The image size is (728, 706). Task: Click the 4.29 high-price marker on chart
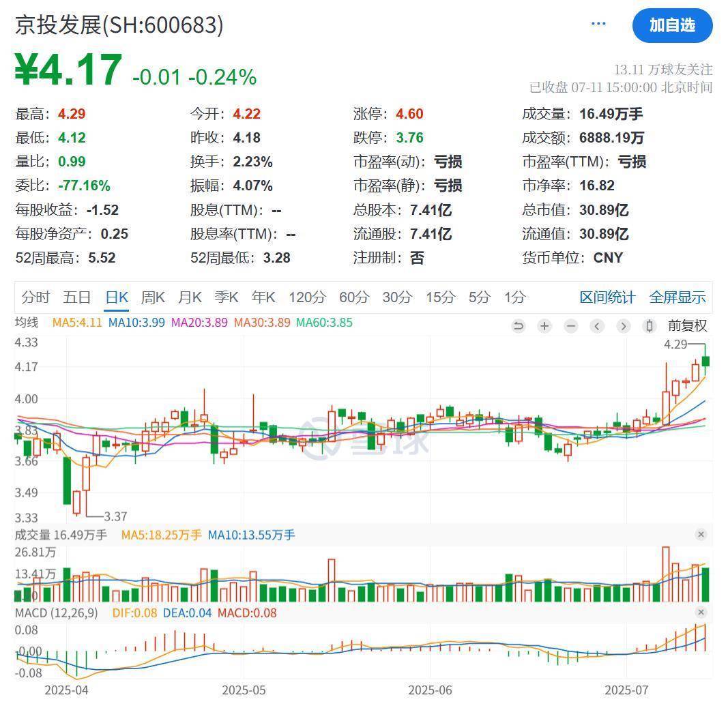(x=675, y=344)
